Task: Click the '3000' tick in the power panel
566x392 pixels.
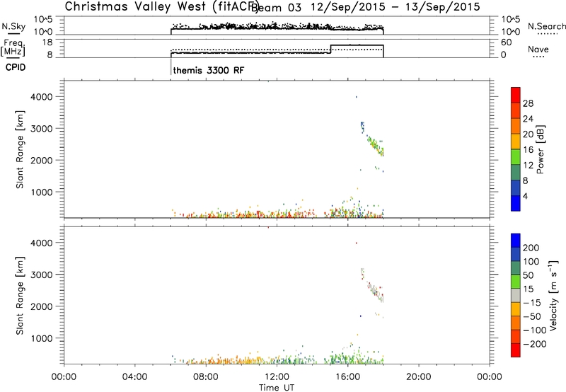Action: (42, 129)
